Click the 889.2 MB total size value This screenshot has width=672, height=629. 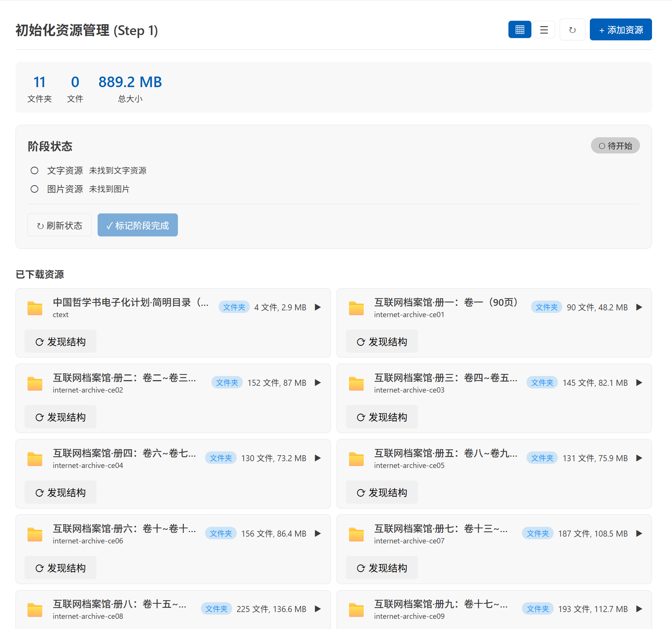[x=130, y=82]
